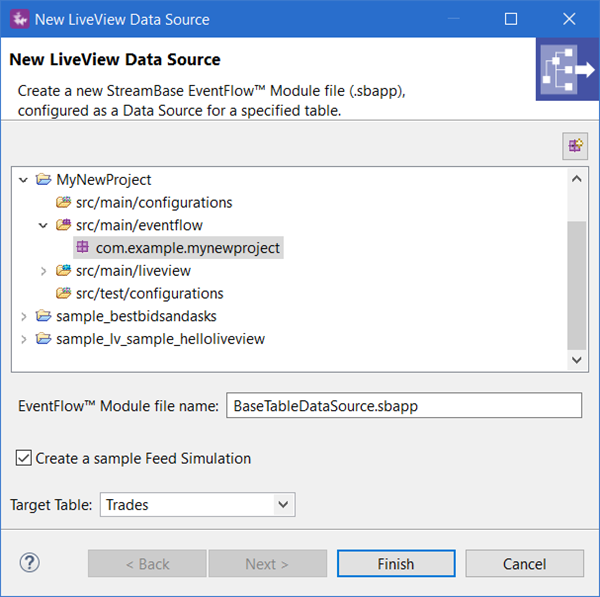This screenshot has height=597, width=600.
Task: Open the Target Table dropdown
Action: coord(284,505)
